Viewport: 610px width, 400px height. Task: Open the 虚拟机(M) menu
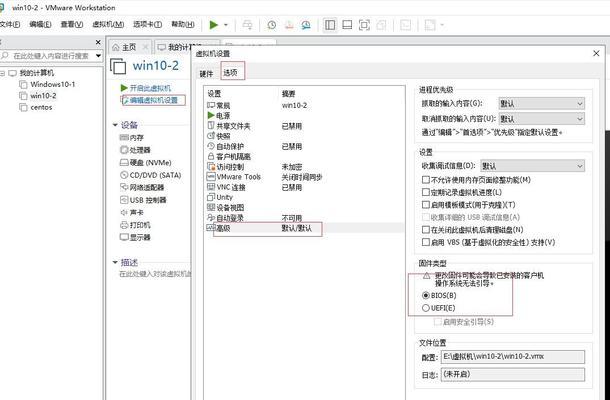tap(108, 25)
